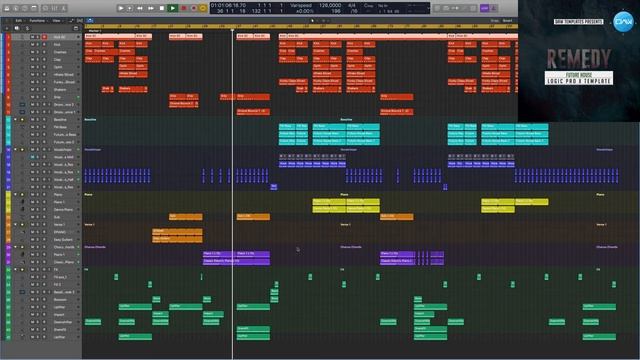Toggle the metronome click button
Image resolution: width=640 pixels, height=360 pixels.
click(493, 8)
